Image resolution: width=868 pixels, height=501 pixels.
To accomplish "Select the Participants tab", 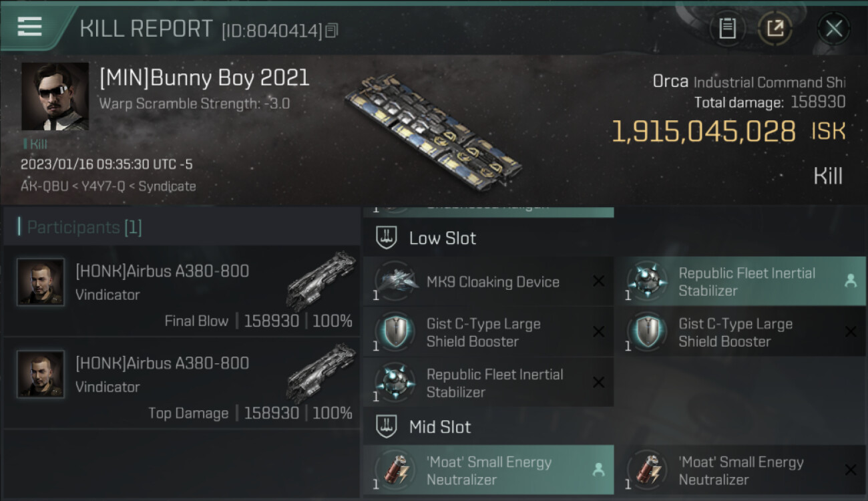I will click(84, 228).
